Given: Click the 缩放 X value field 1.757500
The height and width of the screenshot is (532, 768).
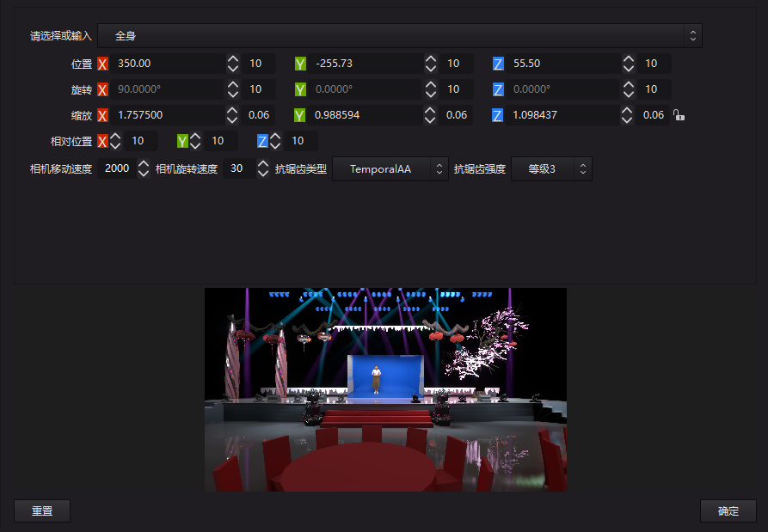Looking at the screenshot, I should 168,115.
